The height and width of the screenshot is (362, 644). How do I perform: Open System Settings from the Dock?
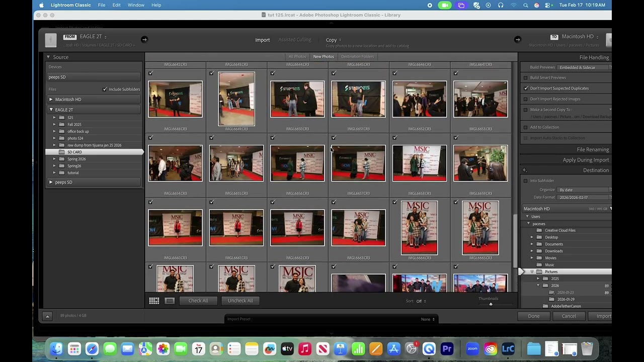click(412, 348)
